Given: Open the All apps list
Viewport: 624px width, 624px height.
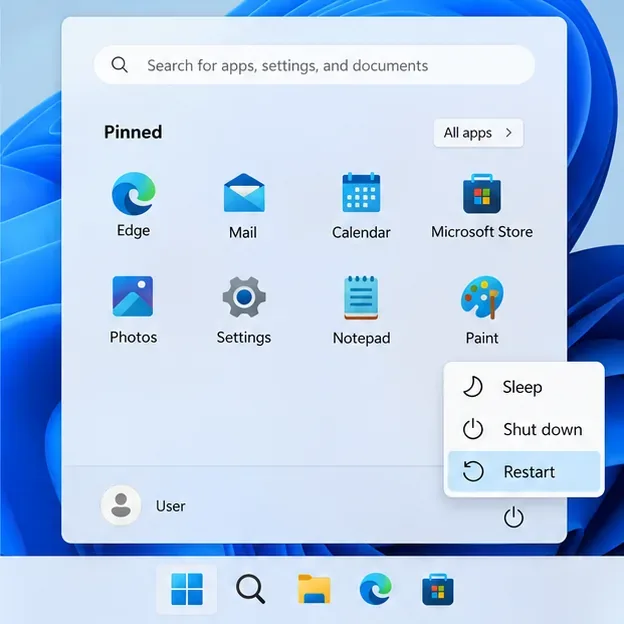Looking at the screenshot, I should coord(478,133).
